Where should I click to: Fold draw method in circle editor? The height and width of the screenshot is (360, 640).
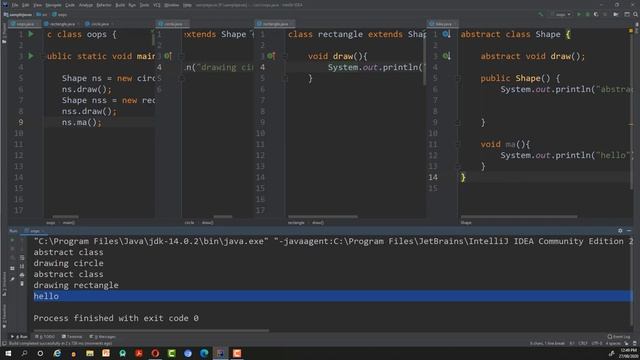coord(182,56)
